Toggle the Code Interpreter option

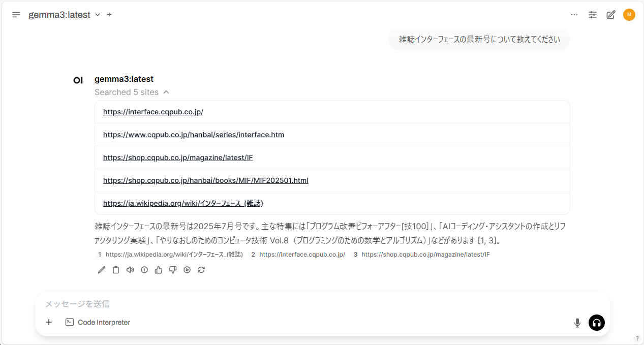click(98, 322)
